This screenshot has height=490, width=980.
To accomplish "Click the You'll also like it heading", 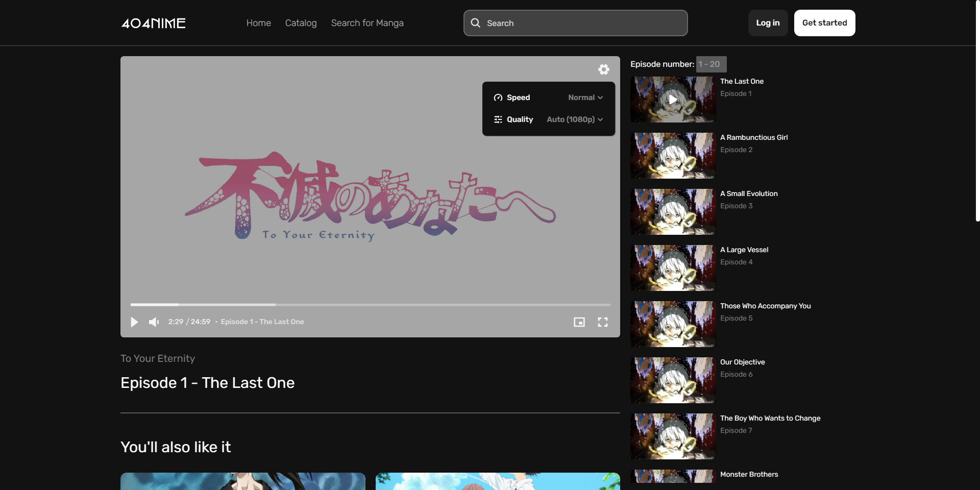I will pos(176,447).
